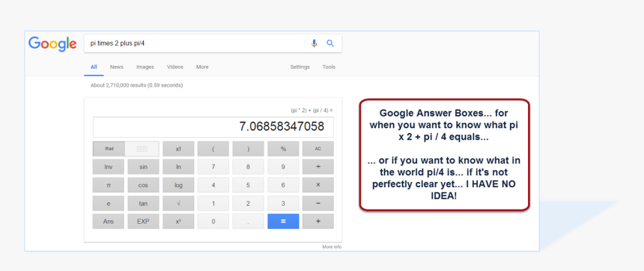Open search Tools
This screenshot has height=271, width=644.
click(329, 67)
